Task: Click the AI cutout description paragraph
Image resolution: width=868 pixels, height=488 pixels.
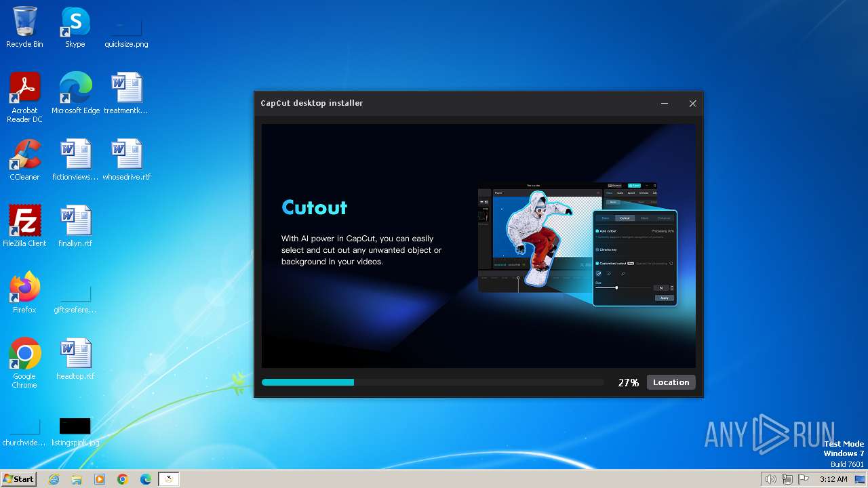Action: click(361, 250)
